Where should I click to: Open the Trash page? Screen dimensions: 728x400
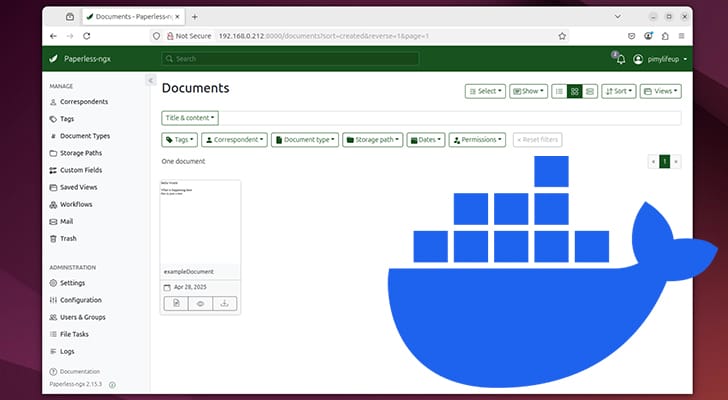(x=63, y=239)
